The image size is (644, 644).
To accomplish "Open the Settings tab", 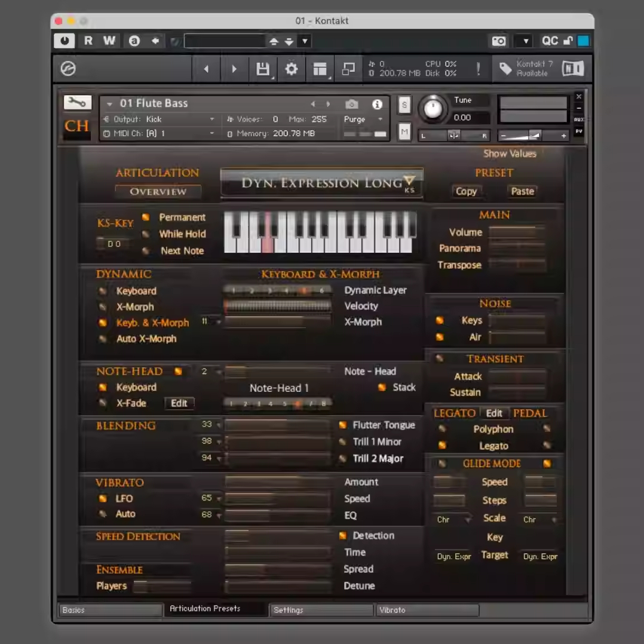I will click(x=321, y=610).
